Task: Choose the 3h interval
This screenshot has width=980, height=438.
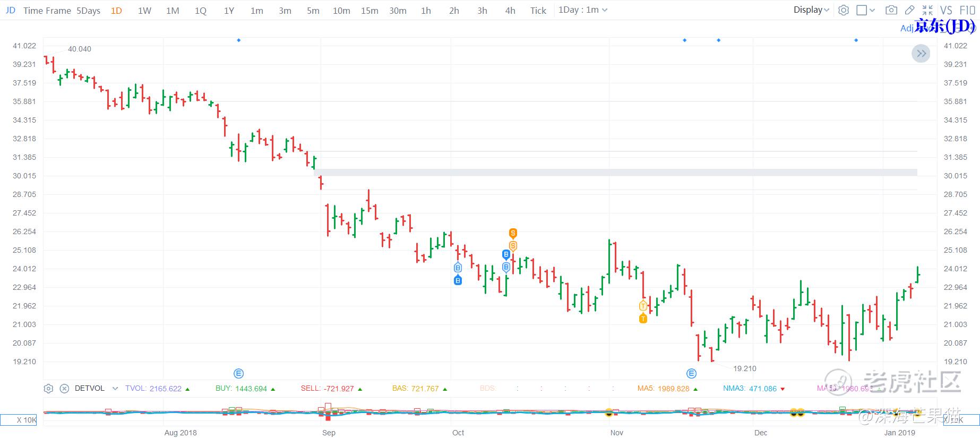Action: 482,11
